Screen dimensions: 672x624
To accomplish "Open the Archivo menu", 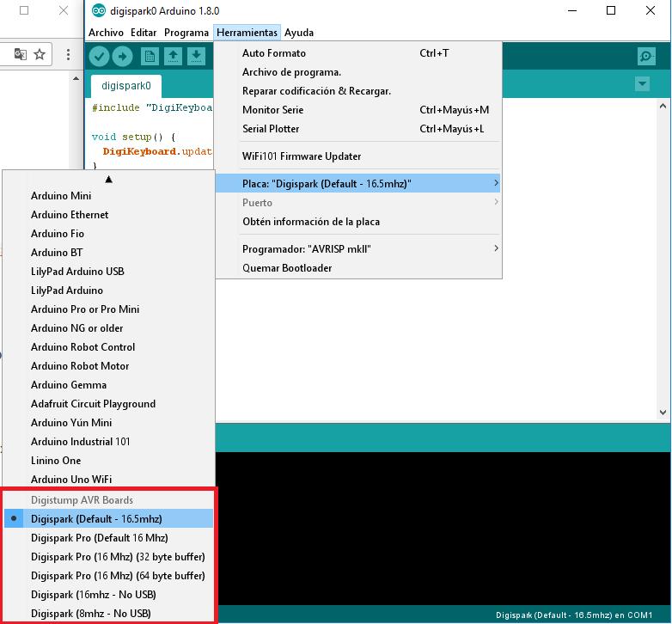I will (106, 33).
